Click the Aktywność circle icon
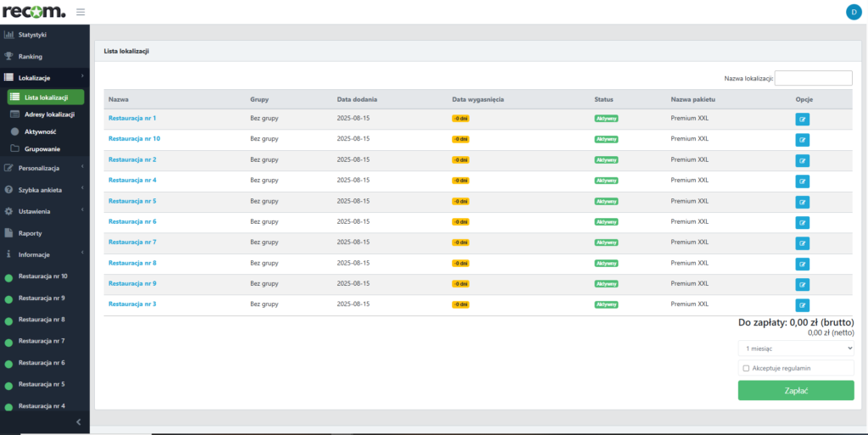This screenshot has width=868, height=435. pyautogui.click(x=15, y=132)
